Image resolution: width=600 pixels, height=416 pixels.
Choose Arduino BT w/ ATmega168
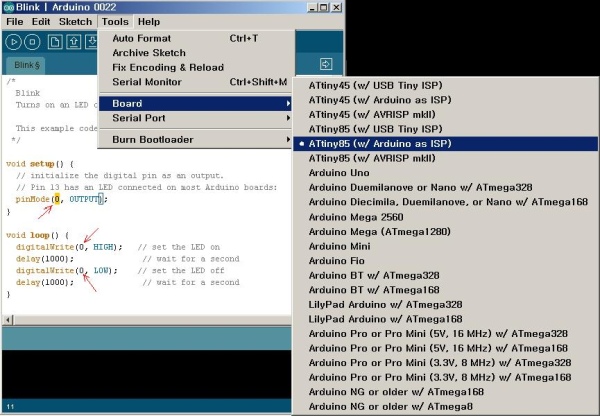pos(445,290)
